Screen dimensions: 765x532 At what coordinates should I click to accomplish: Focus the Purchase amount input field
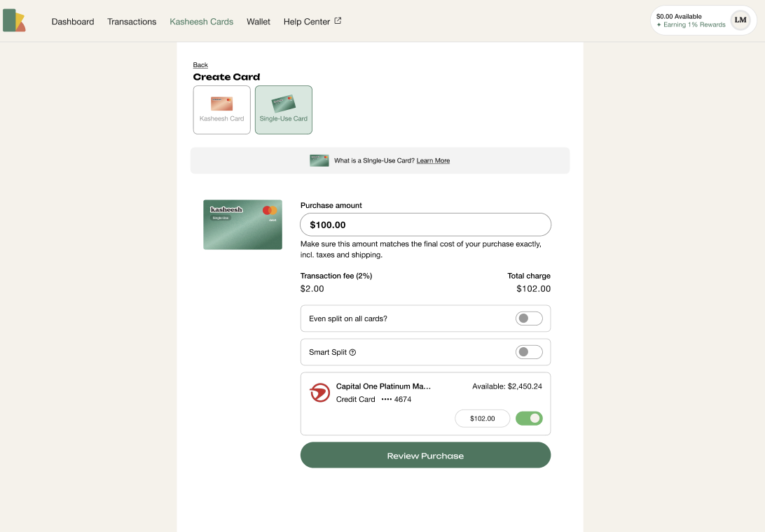pos(425,225)
